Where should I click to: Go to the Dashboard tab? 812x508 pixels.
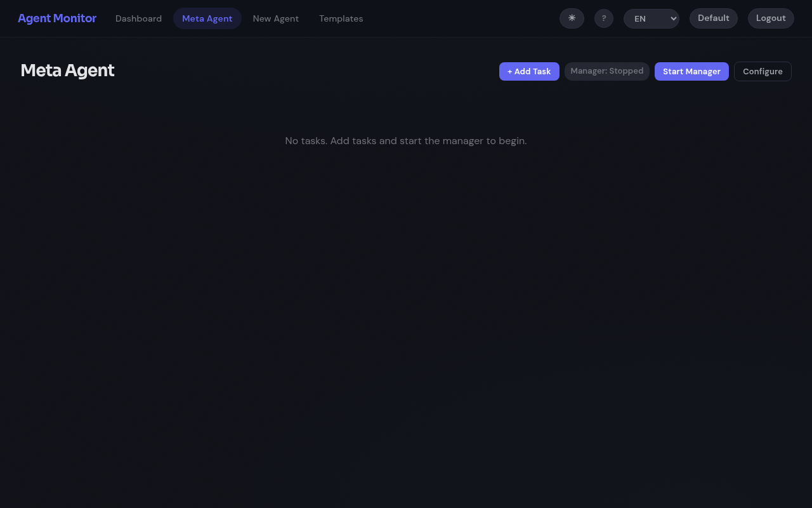pyautogui.click(x=138, y=18)
